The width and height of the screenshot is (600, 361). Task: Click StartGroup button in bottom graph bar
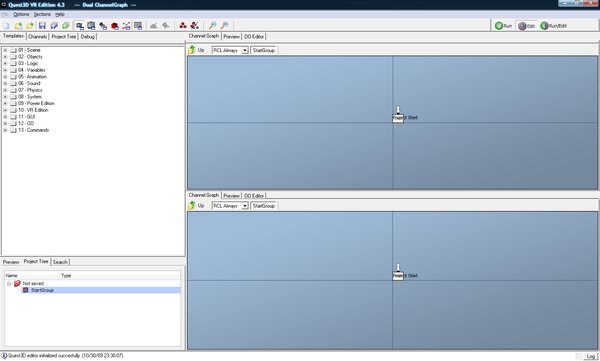[264, 206]
